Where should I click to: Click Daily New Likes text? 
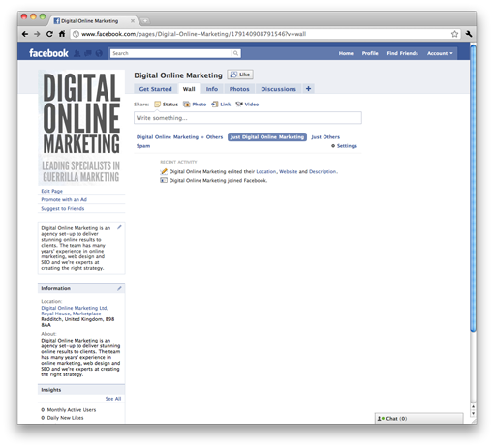(x=65, y=418)
